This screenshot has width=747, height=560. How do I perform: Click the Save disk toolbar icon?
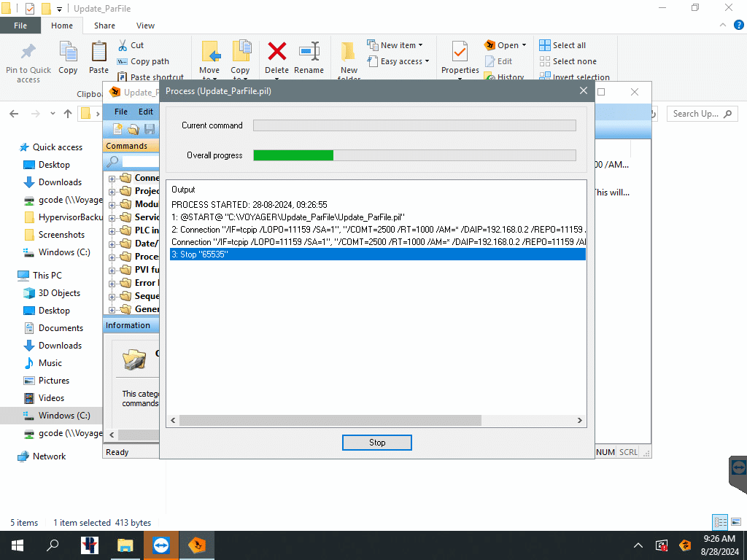(x=150, y=130)
